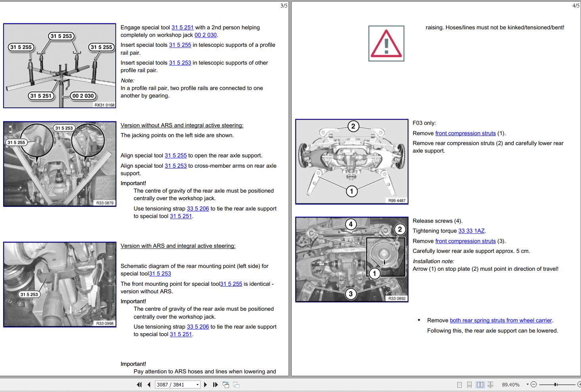
Task: Follow the tightening torque 33 33 1AZ link
Action: tap(471, 231)
